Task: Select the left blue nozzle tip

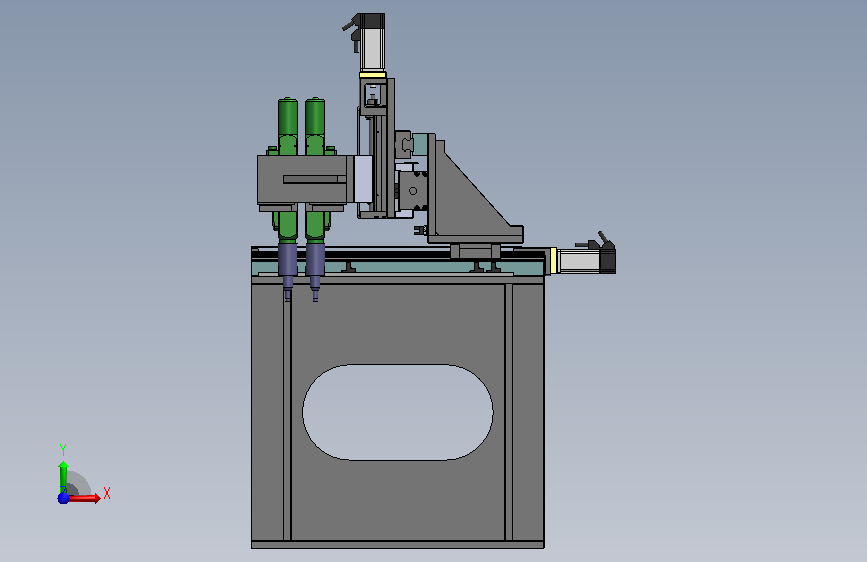Action: click(288, 272)
